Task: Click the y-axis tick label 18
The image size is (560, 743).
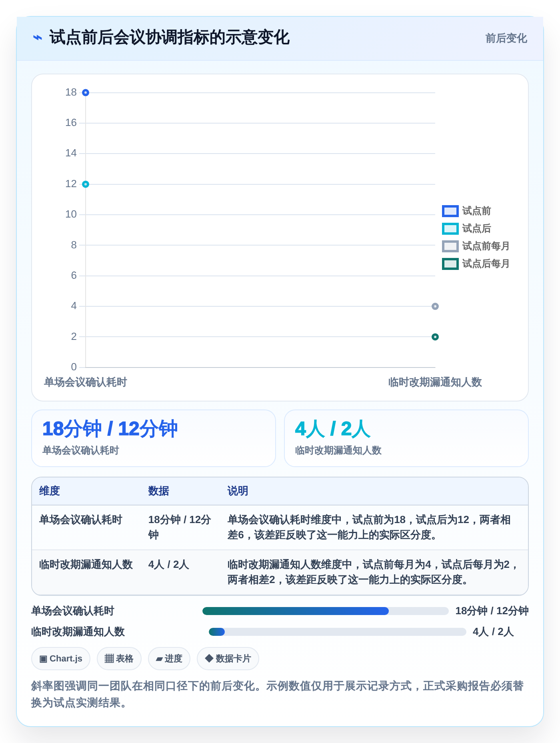Action: point(71,92)
